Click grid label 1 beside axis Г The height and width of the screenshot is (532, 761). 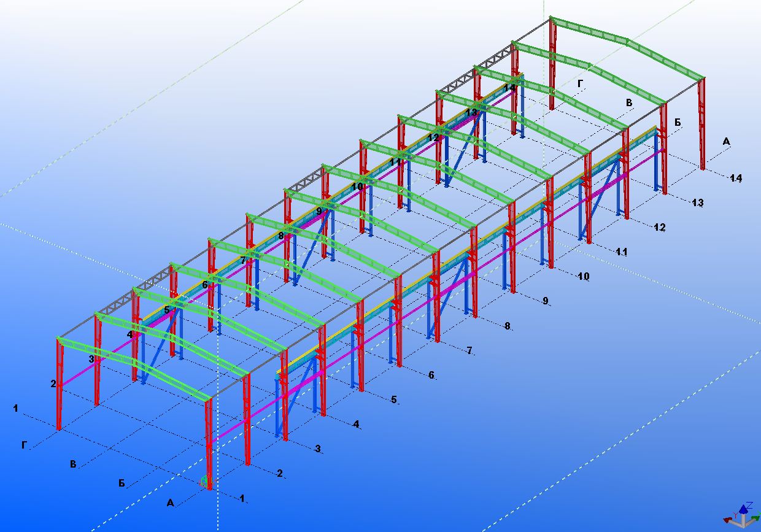point(16,408)
